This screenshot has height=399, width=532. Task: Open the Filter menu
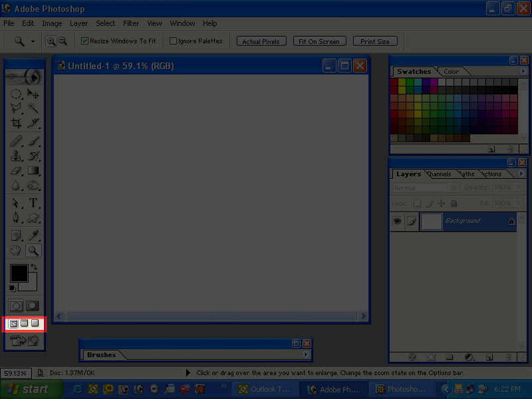coord(131,23)
